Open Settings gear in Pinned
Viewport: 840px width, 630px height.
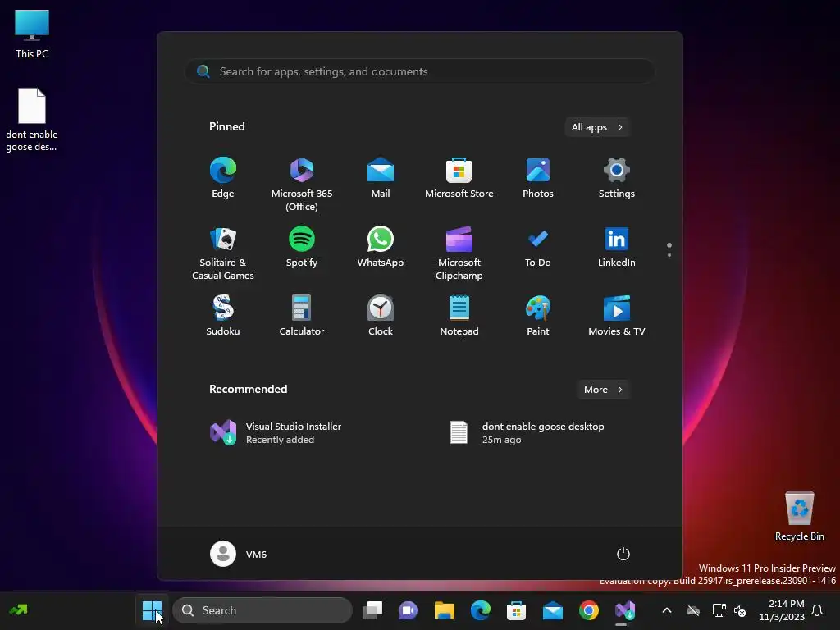pyautogui.click(x=617, y=178)
